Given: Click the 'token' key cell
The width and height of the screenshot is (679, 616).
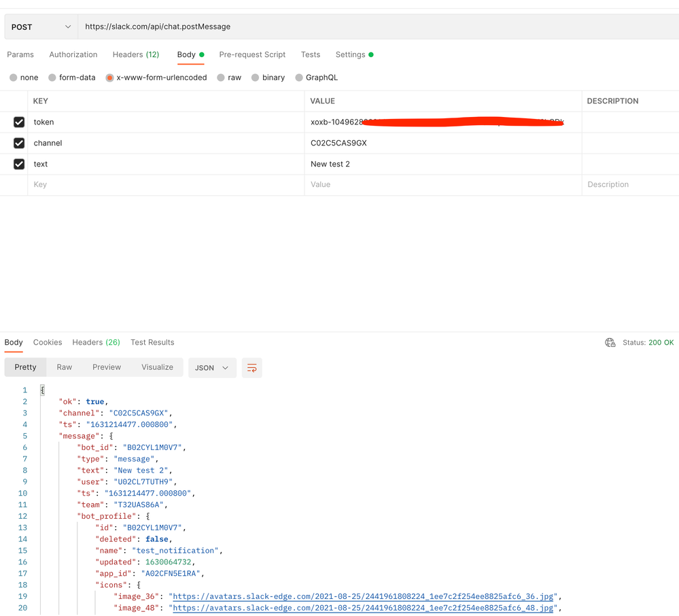Looking at the screenshot, I should (x=166, y=122).
